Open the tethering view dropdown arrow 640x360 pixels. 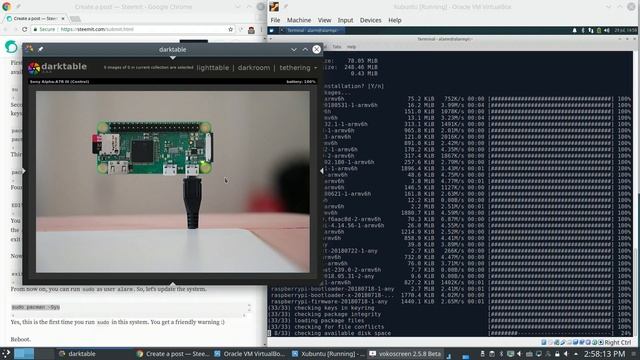(316, 68)
